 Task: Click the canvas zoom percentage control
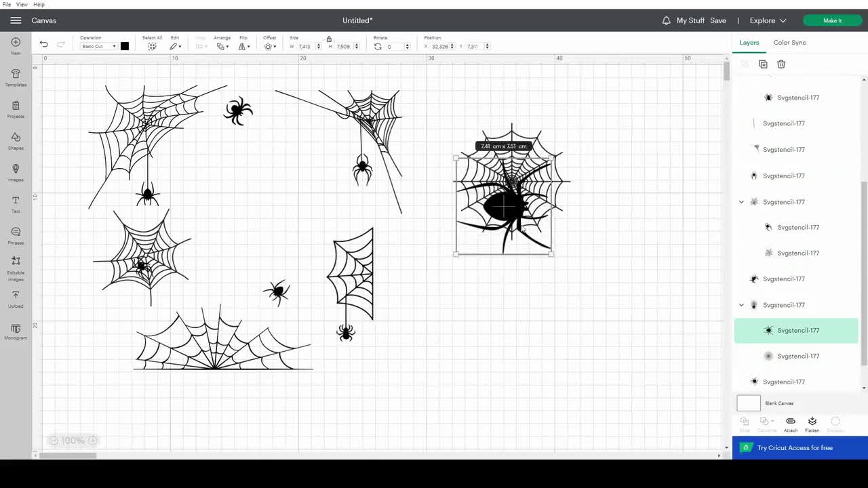(x=73, y=441)
